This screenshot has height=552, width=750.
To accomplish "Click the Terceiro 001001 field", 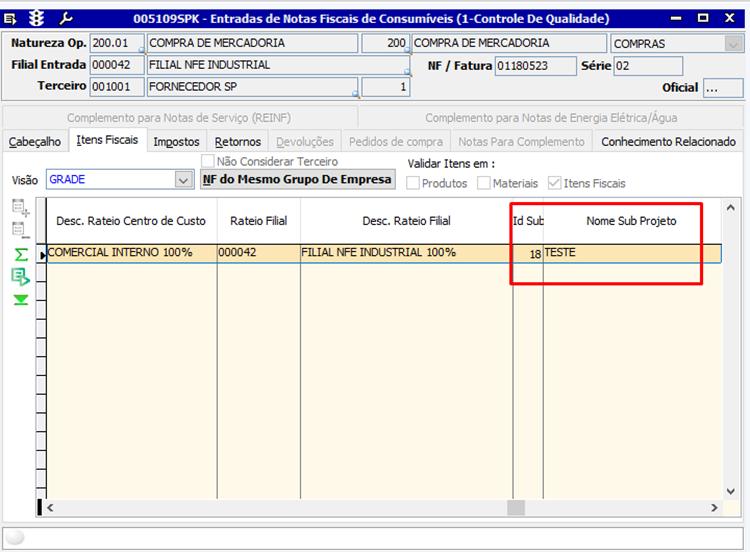I will (x=117, y=87).
